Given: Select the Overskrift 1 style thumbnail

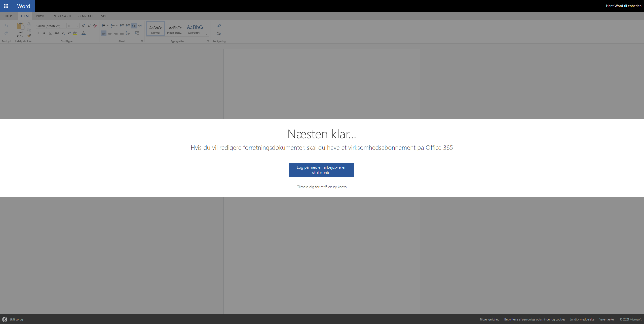Looking at the screenshot, I should [x=195, y=29].
